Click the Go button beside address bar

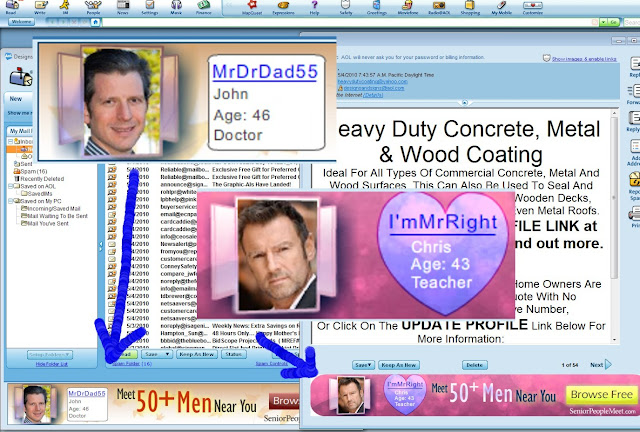(x=613, y=22)
